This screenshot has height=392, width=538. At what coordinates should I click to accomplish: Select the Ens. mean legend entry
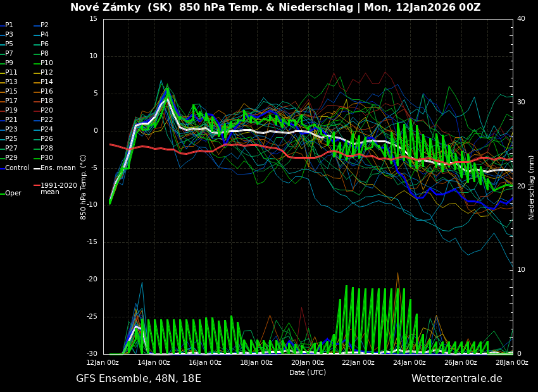coord(58,168)
